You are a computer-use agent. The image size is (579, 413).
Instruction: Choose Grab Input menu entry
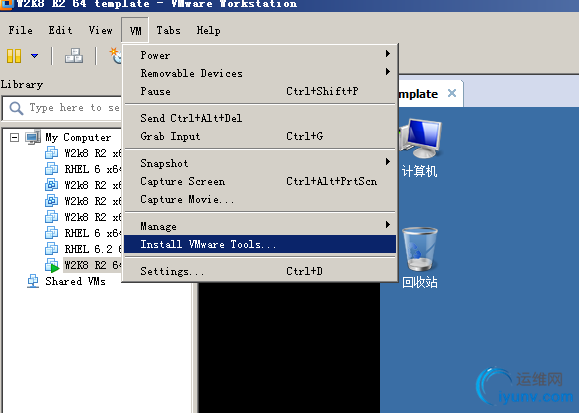click(260, 136)
